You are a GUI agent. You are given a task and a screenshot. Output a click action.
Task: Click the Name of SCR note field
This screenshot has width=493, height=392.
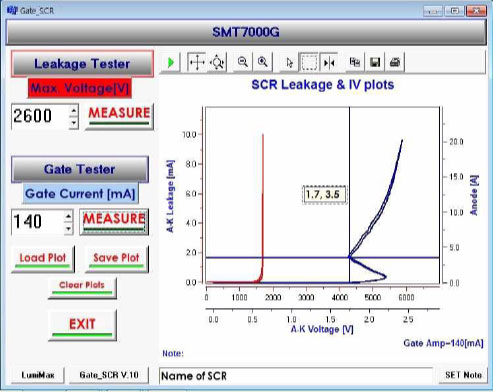click(296, 376)
